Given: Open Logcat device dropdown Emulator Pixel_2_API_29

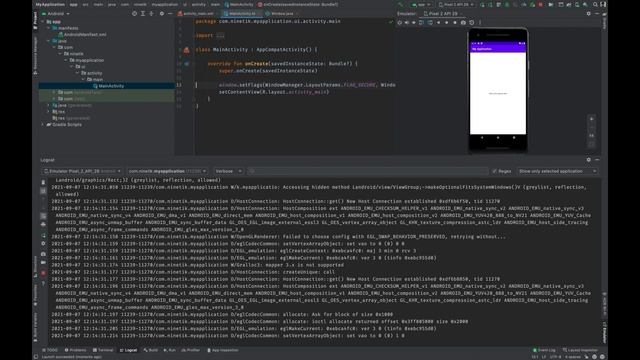Looking at the screenshot, I should tap(82, 171).
